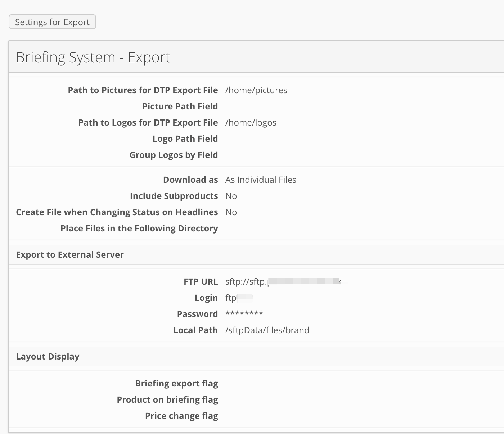Click the "Include Subproducts" label
The width and height of the screenshot is (504, 434).
pos(174,196)
